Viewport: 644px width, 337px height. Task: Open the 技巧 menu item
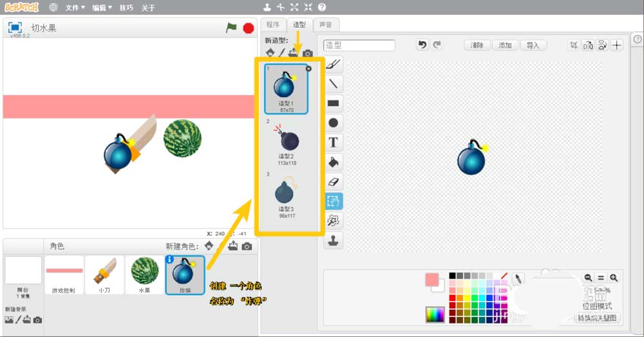click(x=126, y=7)
